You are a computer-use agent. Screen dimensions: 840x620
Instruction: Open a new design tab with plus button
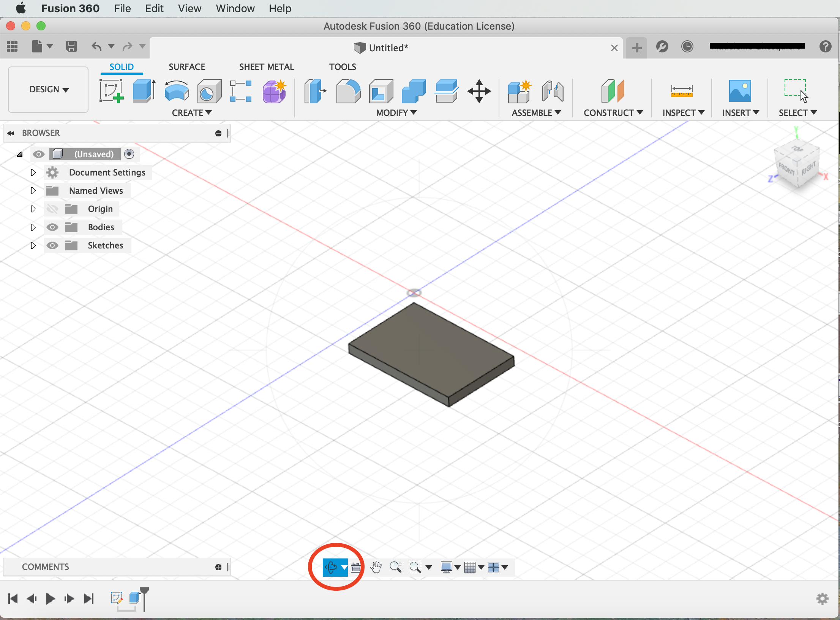point(636,48)
